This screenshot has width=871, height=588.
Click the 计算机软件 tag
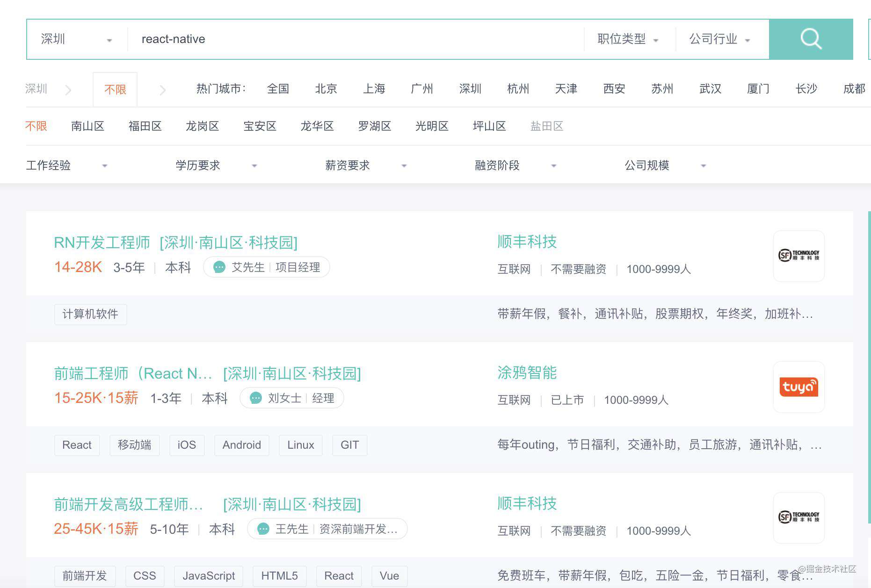(x=90, y=314)
